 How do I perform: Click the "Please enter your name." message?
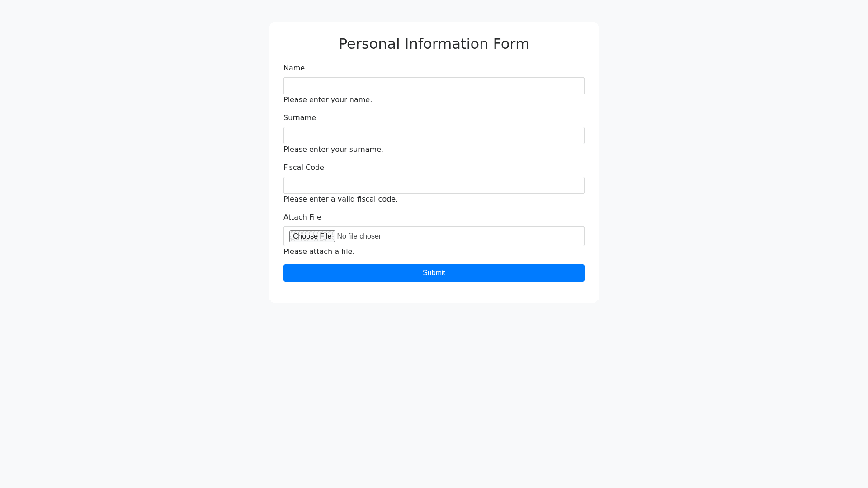[328, 100]
